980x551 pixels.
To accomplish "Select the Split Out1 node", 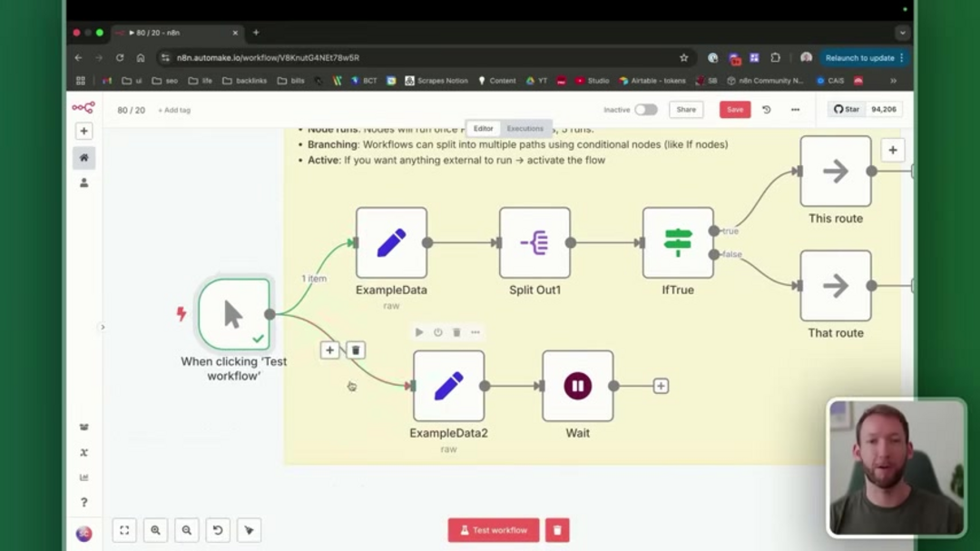I will pyautogui.click(x=534, y=242).
